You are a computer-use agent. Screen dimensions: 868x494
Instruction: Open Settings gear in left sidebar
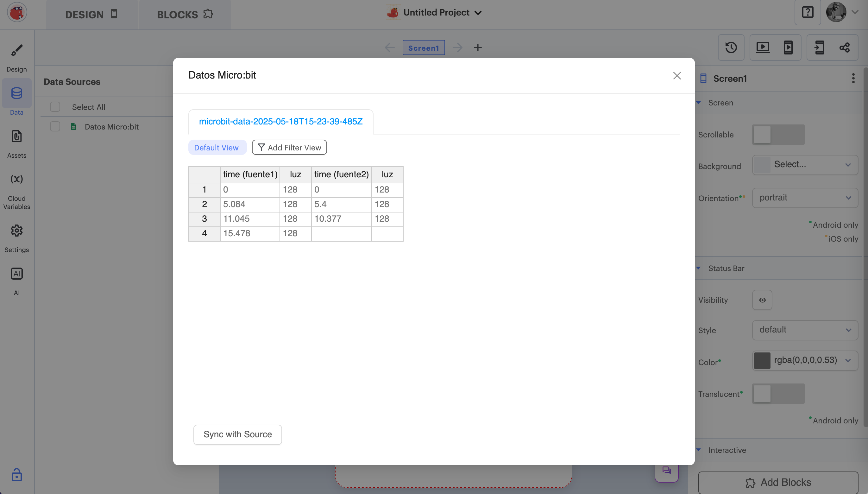pyautogui.click(x=16, y=231)
